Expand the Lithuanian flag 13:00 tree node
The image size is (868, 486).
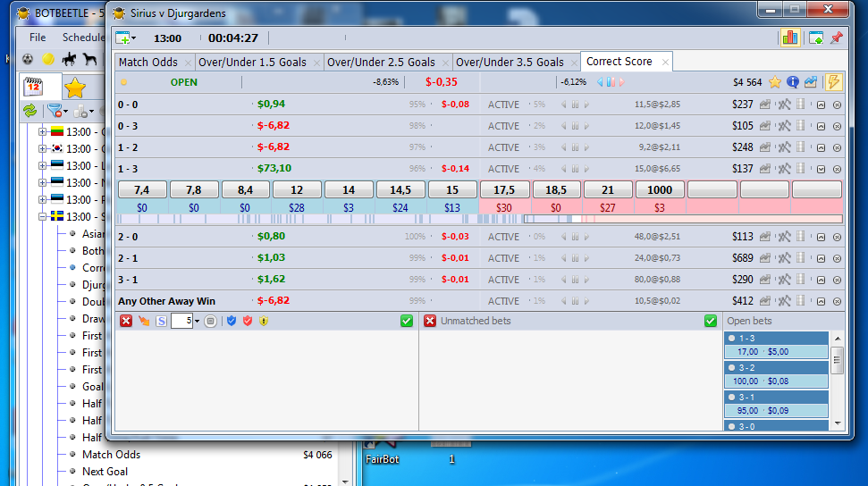coord(42,132)
